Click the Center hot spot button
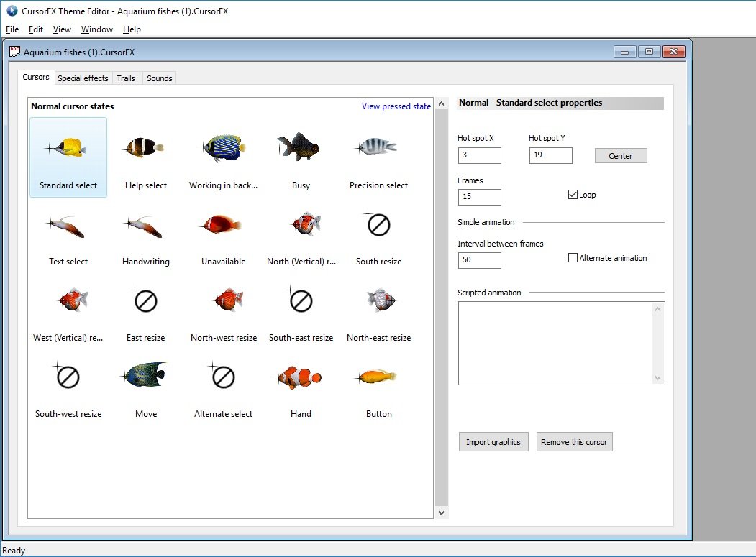 click(x=621, y=156)
